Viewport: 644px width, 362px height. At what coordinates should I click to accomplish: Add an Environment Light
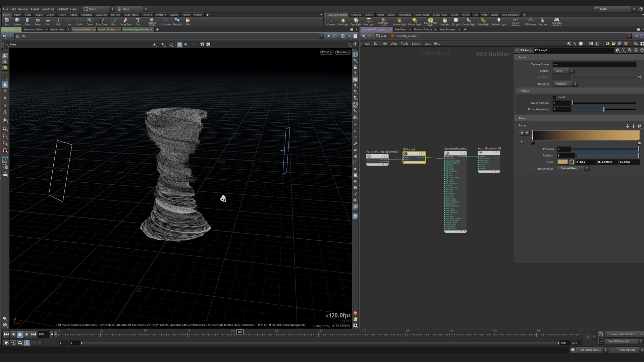(x=430, y=21)
